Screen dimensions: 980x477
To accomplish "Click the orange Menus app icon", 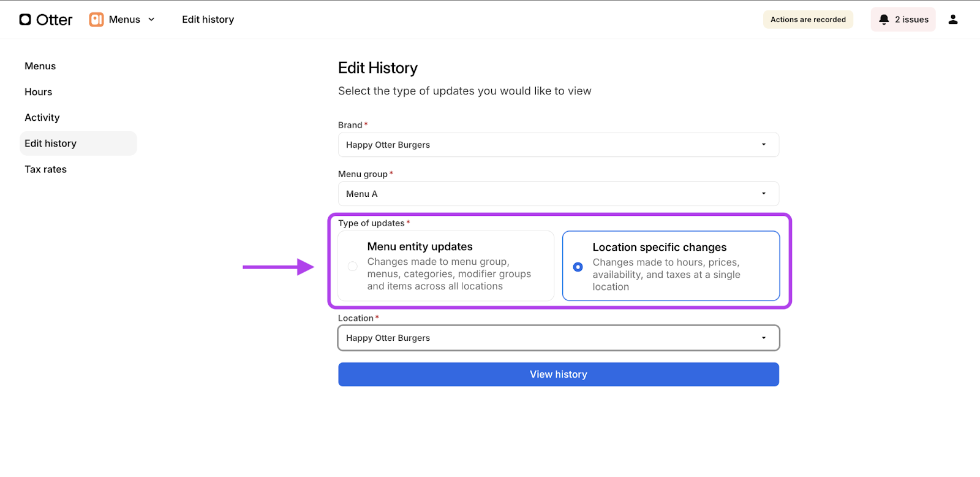I will [x=96, y=20].
